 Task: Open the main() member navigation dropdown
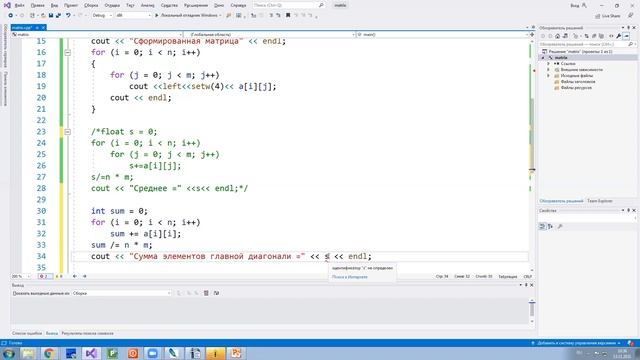[442, 35]
